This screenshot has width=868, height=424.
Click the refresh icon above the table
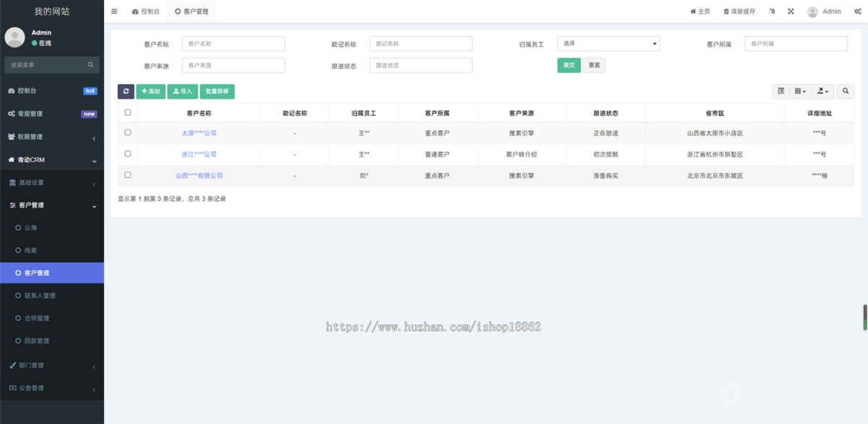pos(126,91)
